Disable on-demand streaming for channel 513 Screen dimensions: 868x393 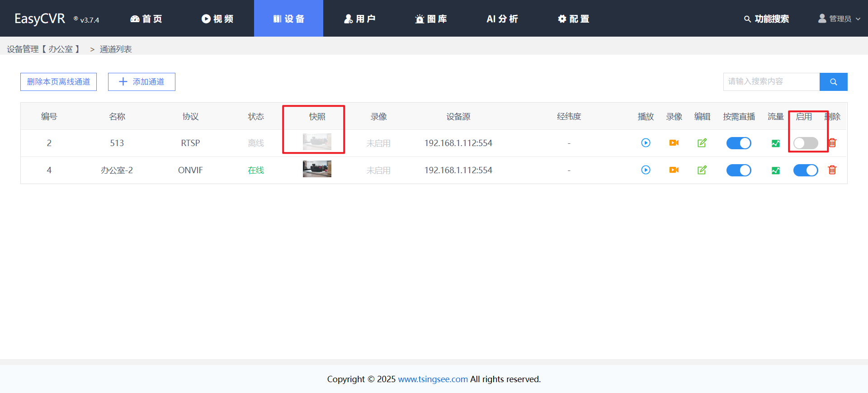coord(738,143)
